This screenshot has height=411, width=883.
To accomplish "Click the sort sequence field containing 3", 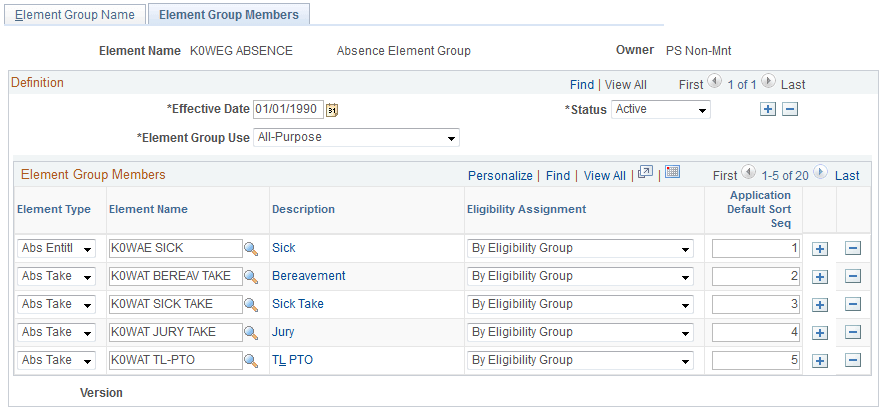I will click(x=755, y=304).
